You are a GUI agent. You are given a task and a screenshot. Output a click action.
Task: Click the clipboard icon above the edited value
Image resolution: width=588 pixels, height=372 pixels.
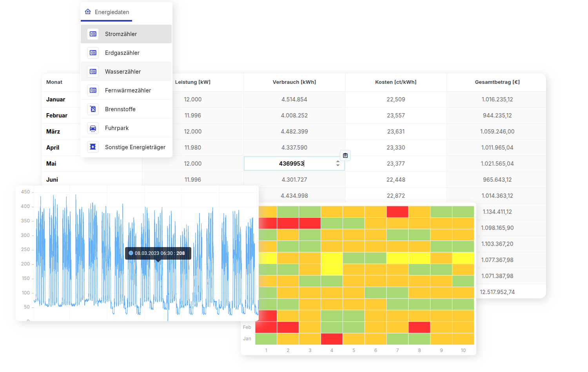point(345,155)
